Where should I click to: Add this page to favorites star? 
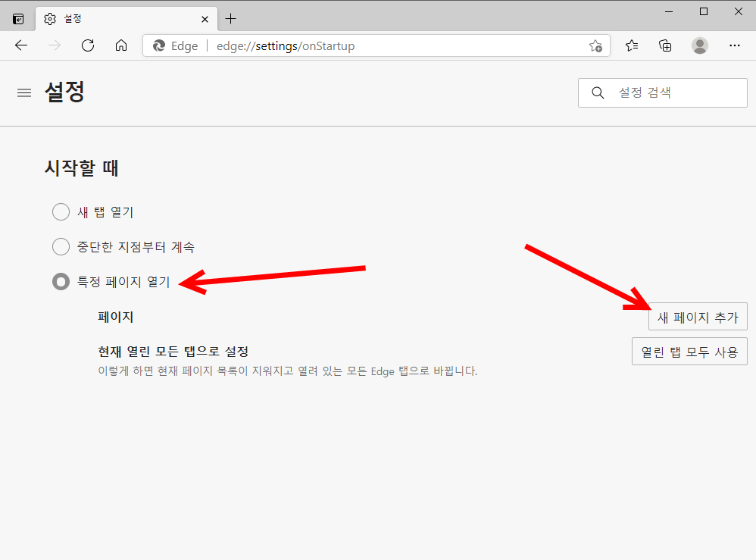pyautogui.click(x=595, y=45)
